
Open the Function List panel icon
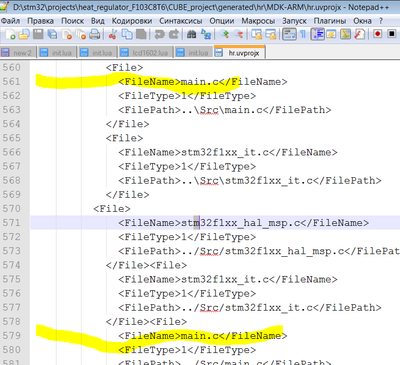click(x=359, y=34)
